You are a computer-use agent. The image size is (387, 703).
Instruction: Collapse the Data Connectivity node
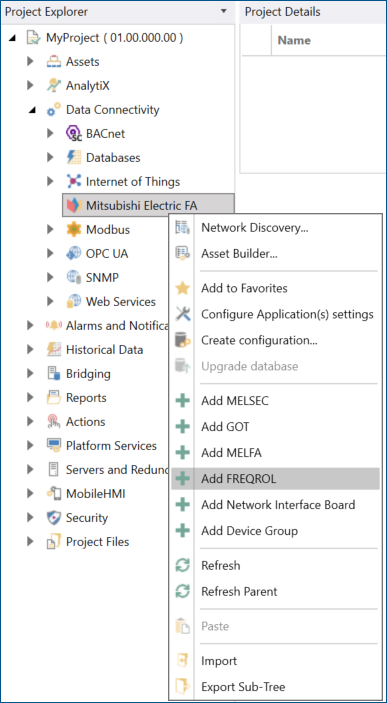coord(32,110)
